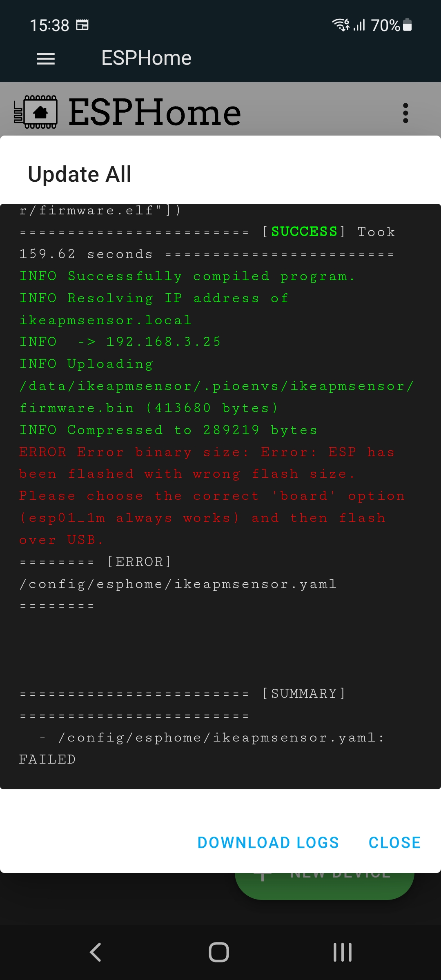Tap the ESPHome app bar title
Viewport: 441px width, 980px height.
(x=146, y=58)
